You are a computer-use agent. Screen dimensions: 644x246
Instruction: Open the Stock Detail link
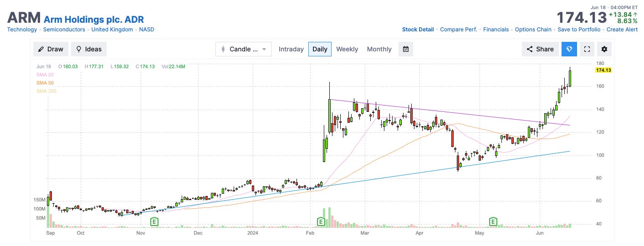[418, 30]
